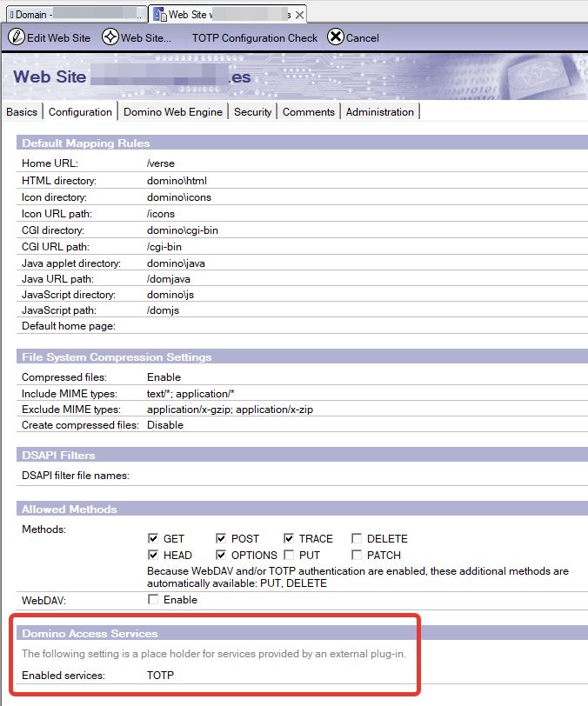Switch to the Security tab
Screen dimensions: 588x706
252,112
